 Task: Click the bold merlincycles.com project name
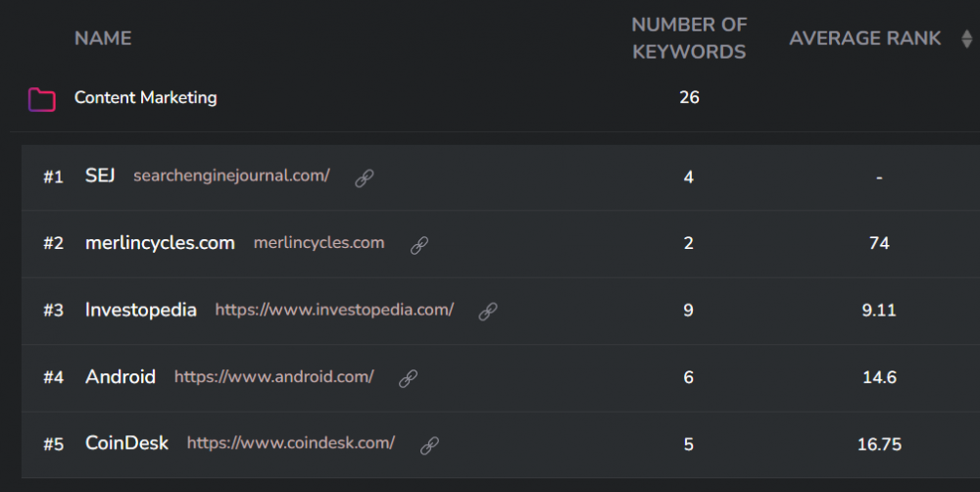(x=160, y=243)
